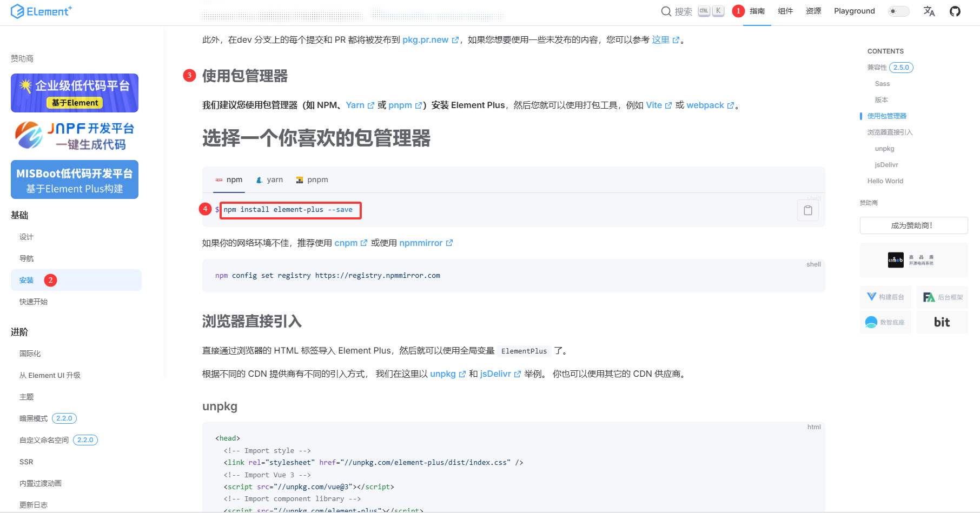Jump to Hello World in the contents
Viewport: 980px width, 513px height.
885,181
